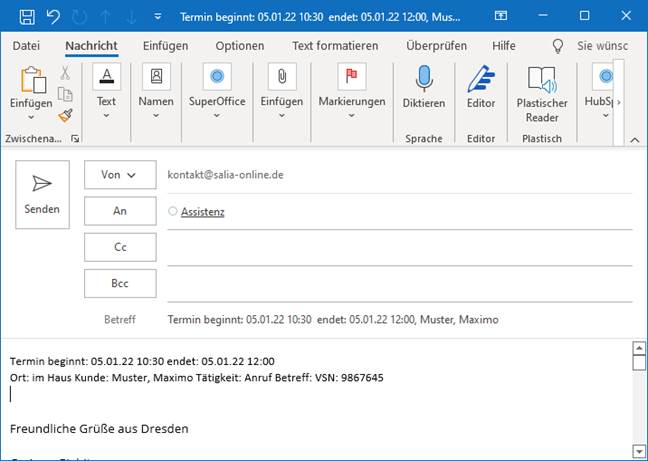Click the HubSpot icon
Viewport: 648px width, 461px height.
604,76
